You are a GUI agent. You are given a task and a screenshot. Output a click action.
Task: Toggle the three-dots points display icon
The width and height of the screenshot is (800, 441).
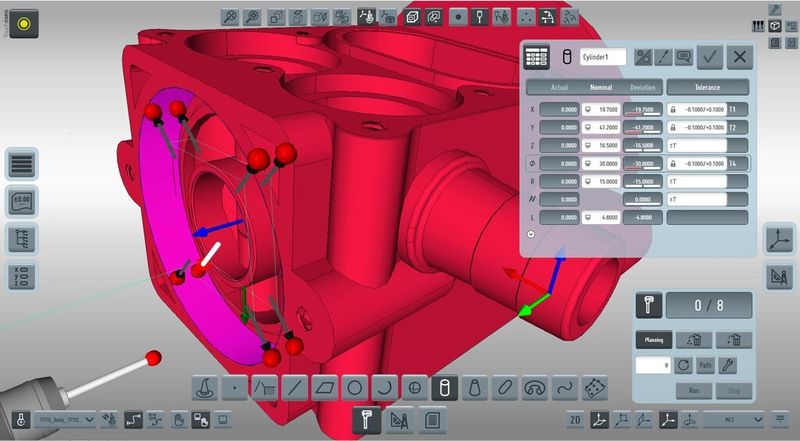(526, 17)
